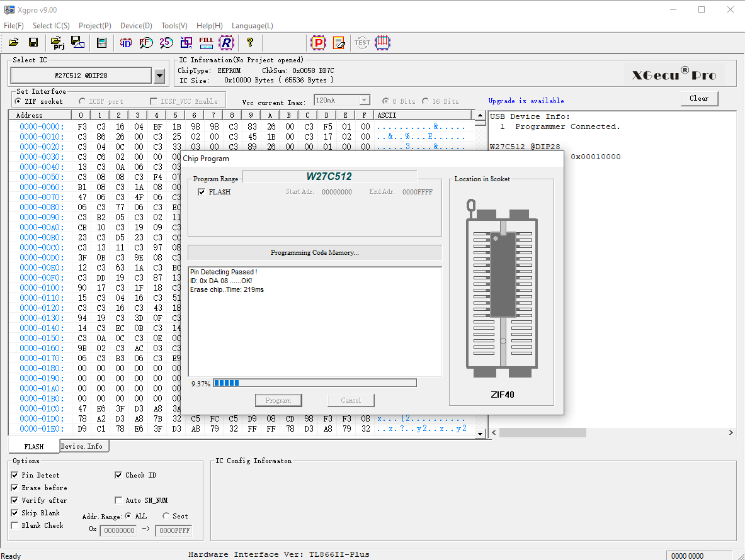Open the Select IC(S) menu

pos(51,26)
